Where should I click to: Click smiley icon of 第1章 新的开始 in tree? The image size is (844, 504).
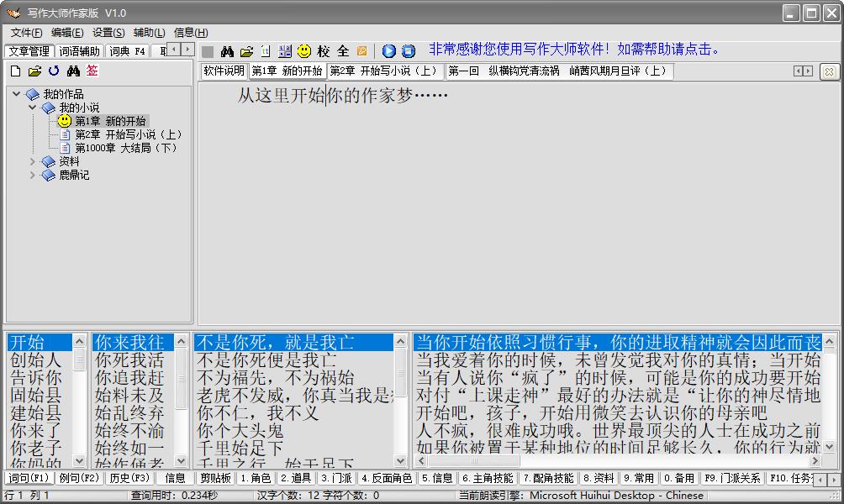pos(65,121)
